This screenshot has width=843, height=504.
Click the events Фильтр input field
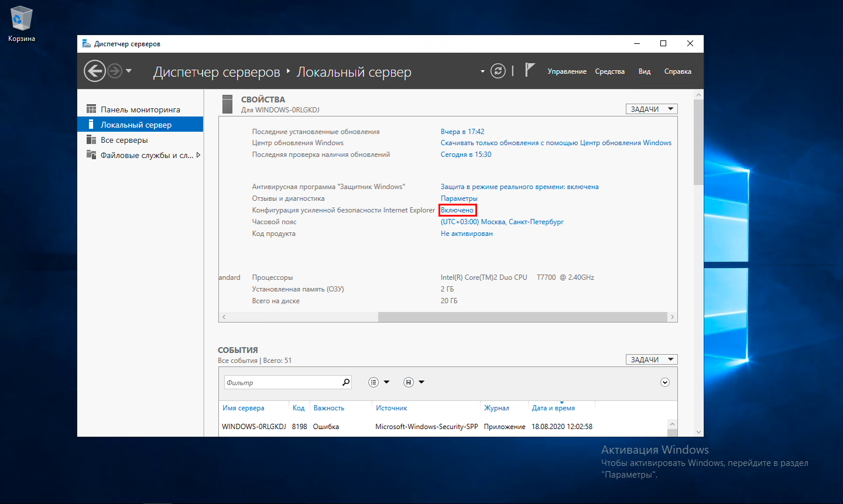click(282, 382)
